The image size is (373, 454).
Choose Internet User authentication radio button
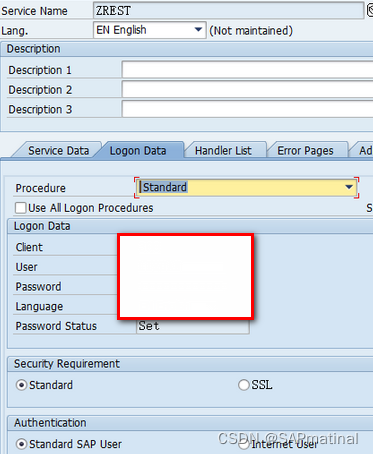244,444
